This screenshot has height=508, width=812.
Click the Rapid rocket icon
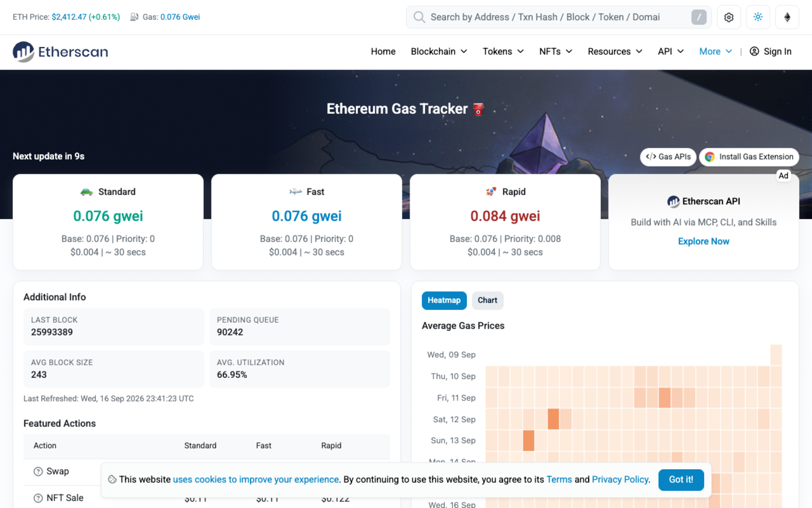point(491,192)
